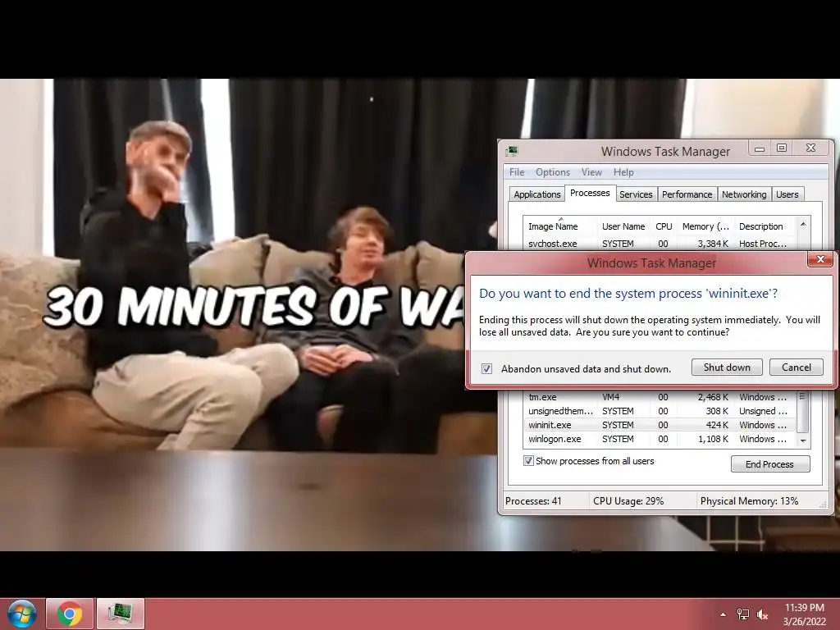Sort by Image Name column header
The height and width of the screenshot is (630, 840).
(560, 226)
